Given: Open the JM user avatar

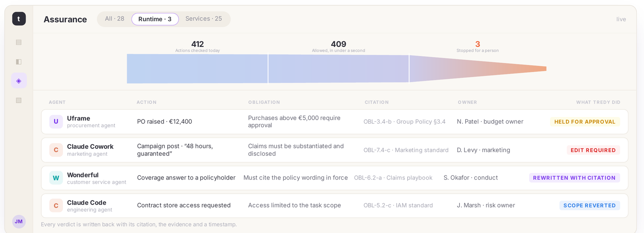Looking at the screenshot, I should click(x=19, y=222).
